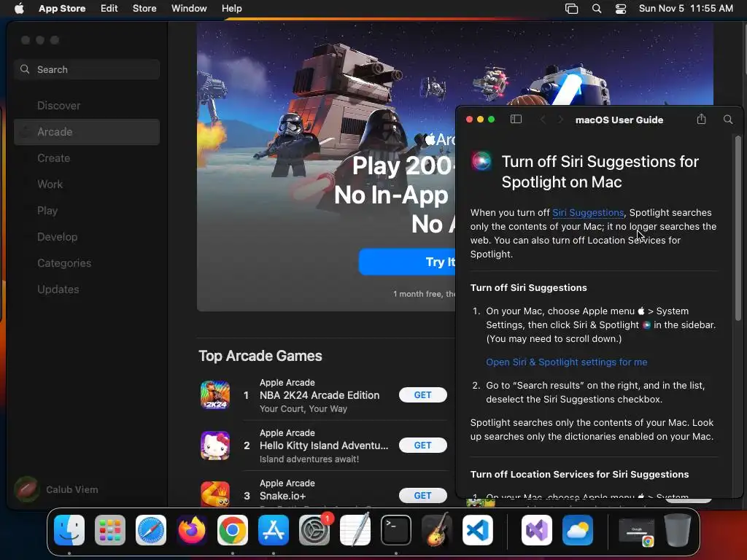Click the Try It button on Arcade banner
The width and height of the screenshot is (747, 560).
tap(407, 262)
